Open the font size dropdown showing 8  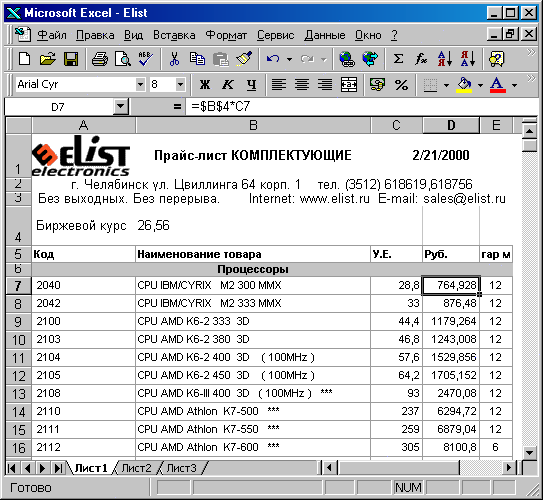[x=180, y=84]
